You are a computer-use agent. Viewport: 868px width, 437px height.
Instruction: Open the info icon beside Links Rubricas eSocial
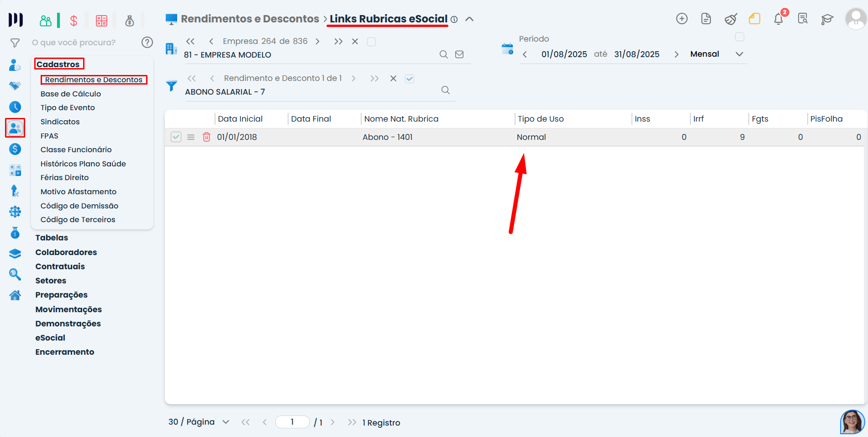point(454,20)
